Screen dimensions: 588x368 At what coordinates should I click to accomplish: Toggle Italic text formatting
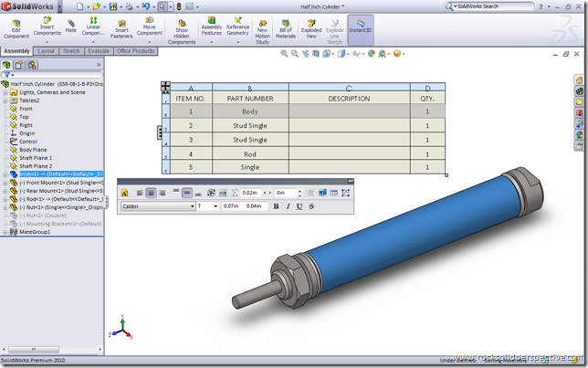(x=288, y=206)
